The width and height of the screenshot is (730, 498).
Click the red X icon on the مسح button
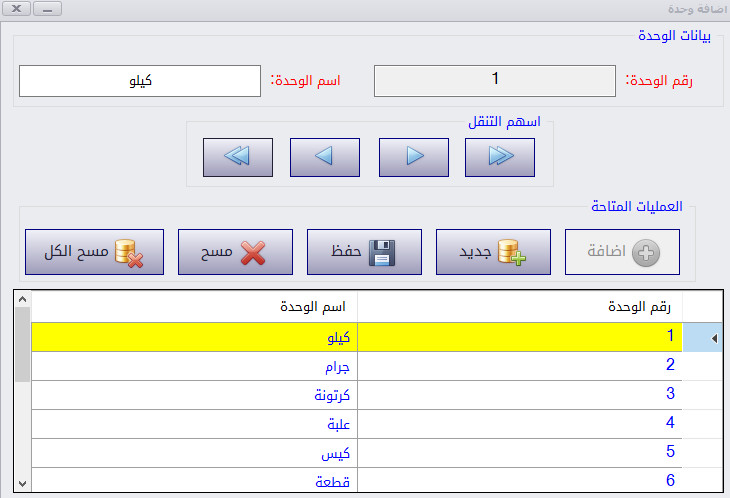click(253, 253)
